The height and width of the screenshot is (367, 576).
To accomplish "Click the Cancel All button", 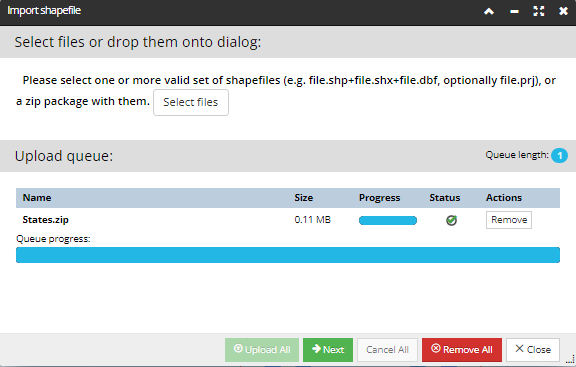I will point(387,350).
